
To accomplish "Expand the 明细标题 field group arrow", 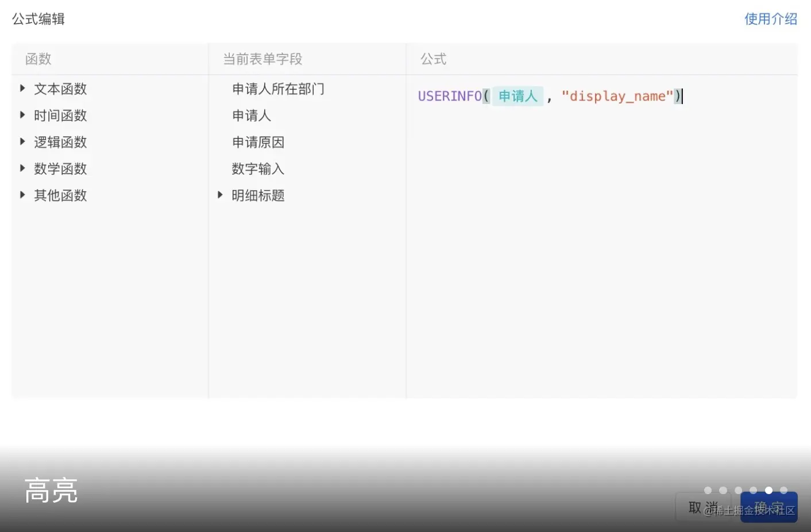I will [220, 195].
